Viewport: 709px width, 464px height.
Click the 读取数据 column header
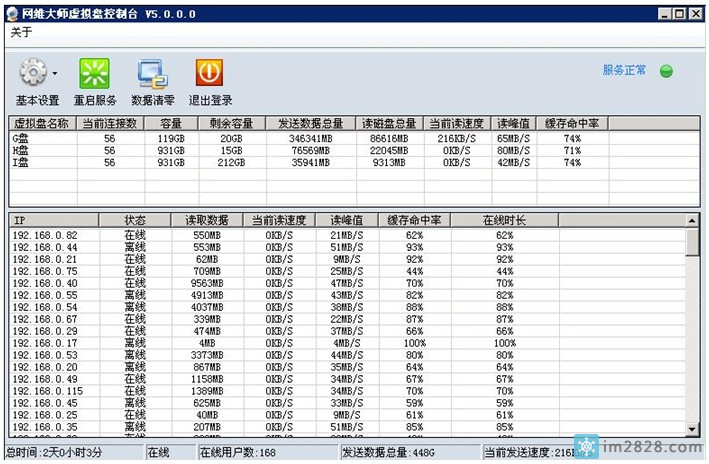(x=207, y=220)
